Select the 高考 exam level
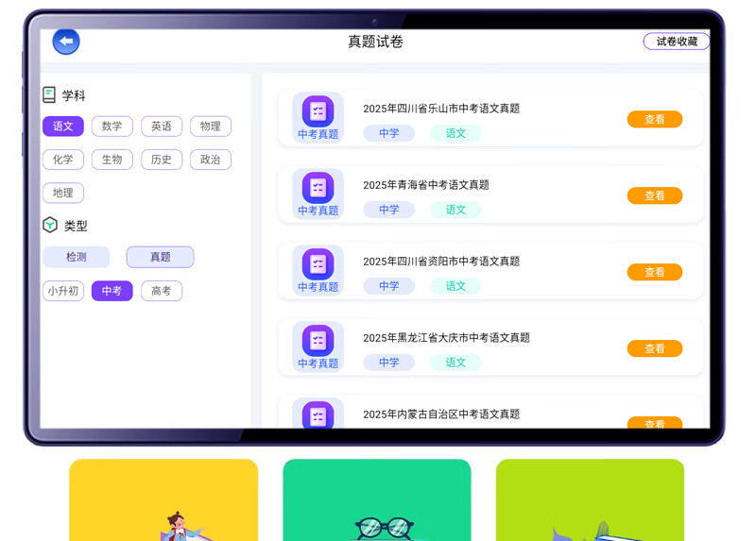The width and height of the screenshot is (756, 541). coord(162,291)
